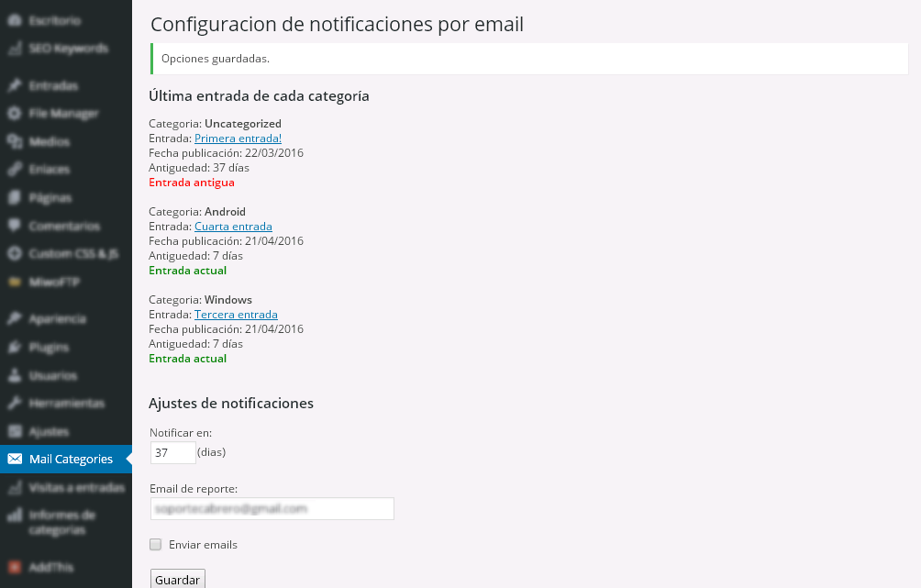Focus the Notificar en days field

(173, 452)
